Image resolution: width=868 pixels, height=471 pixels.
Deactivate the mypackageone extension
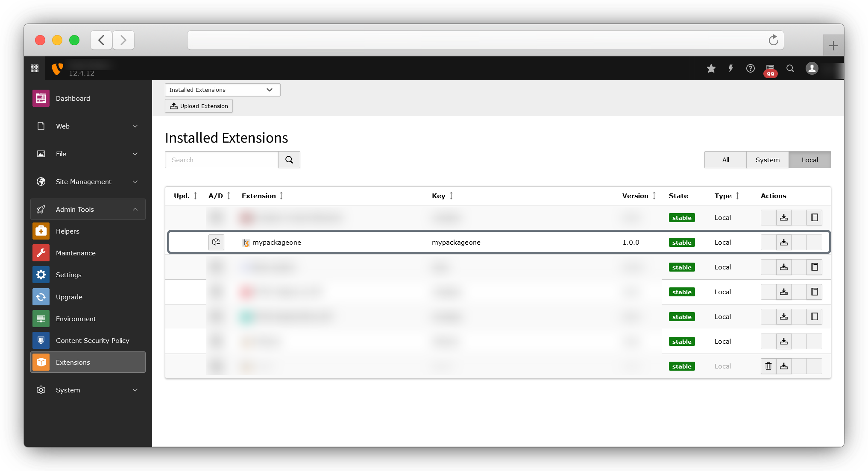click(x=216, y=242)
